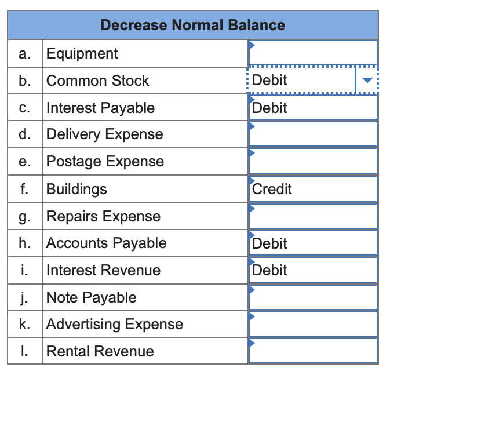Open the answer dropdown for Repairs Expense
The width and height of the screenshot is (481, 448).
tap(313, 216)
